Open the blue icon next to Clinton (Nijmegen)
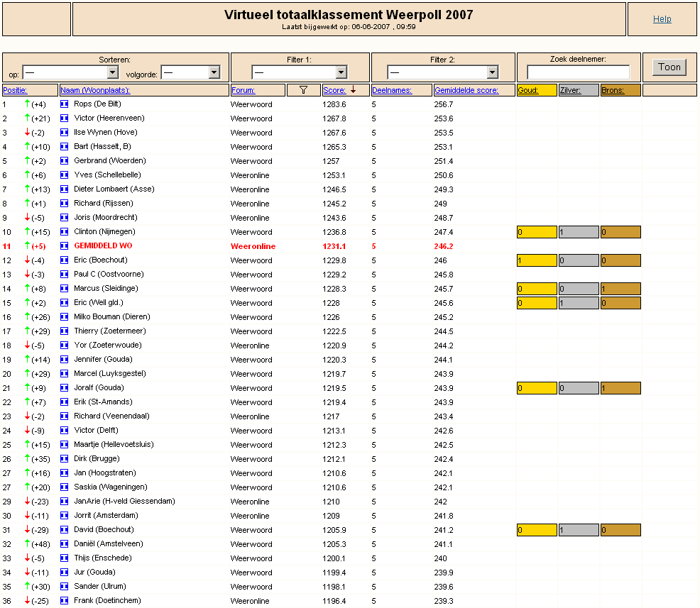 tap(65, 231)
